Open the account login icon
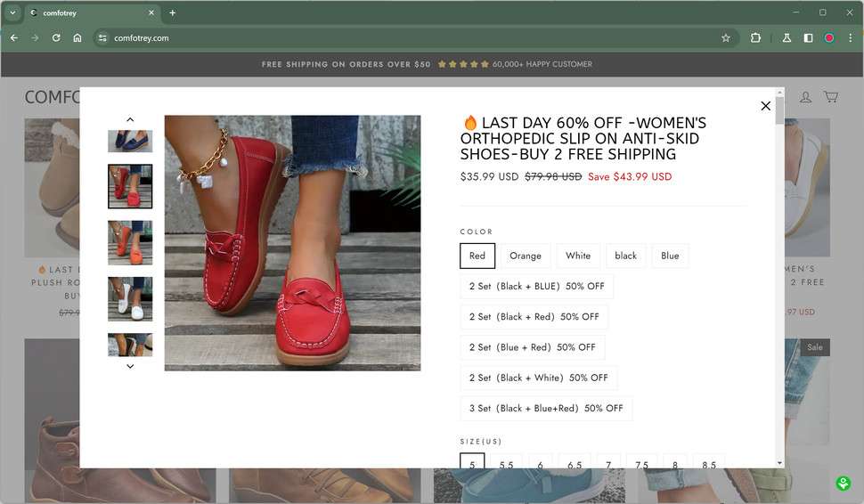 [805, 97]
